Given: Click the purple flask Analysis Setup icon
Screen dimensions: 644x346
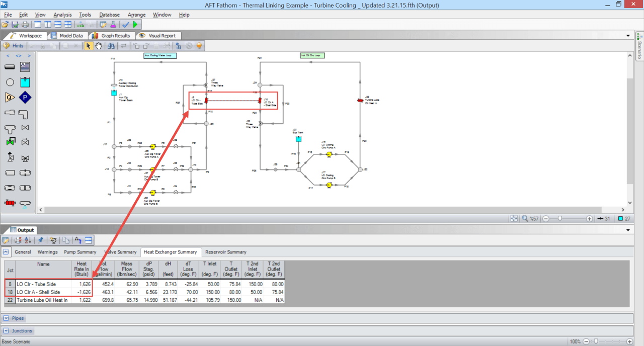Looking at the screenshot, I should 113,24.
